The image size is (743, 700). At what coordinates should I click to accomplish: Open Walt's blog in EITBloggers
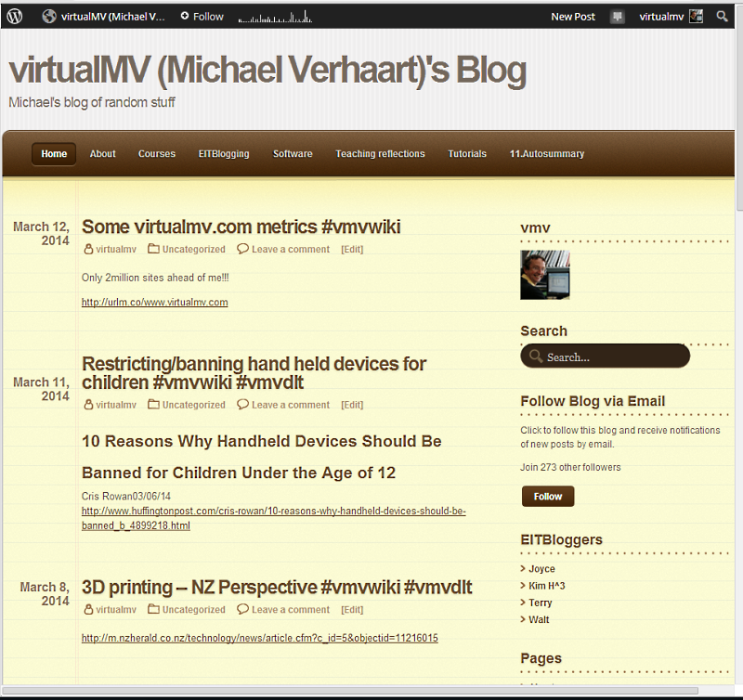539,620
